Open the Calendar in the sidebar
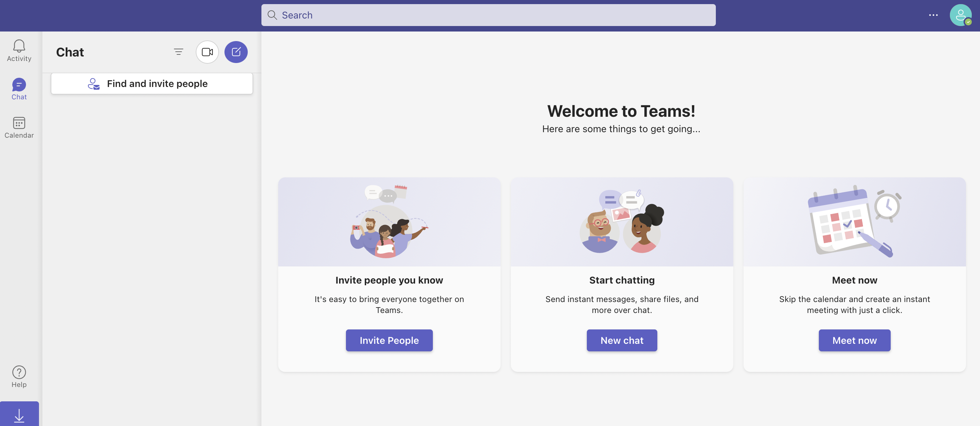Viewport: 980px width, 426px height. pos(19,127)
